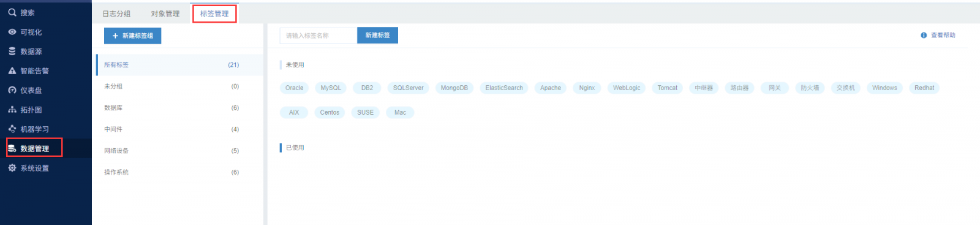
Task: Select the 数据库 tag group
Action: tap(180, 108)
